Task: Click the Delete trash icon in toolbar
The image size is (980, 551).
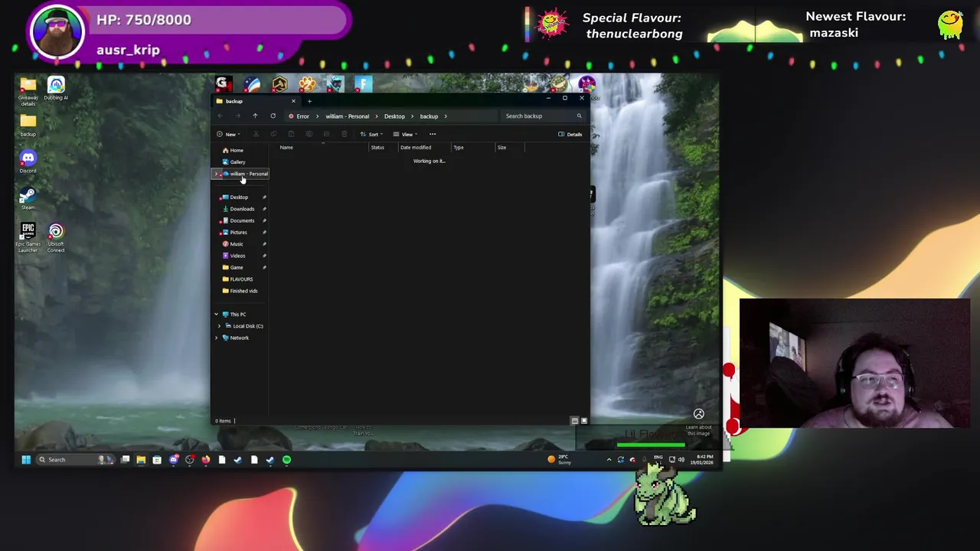Action: pos(344,134)
